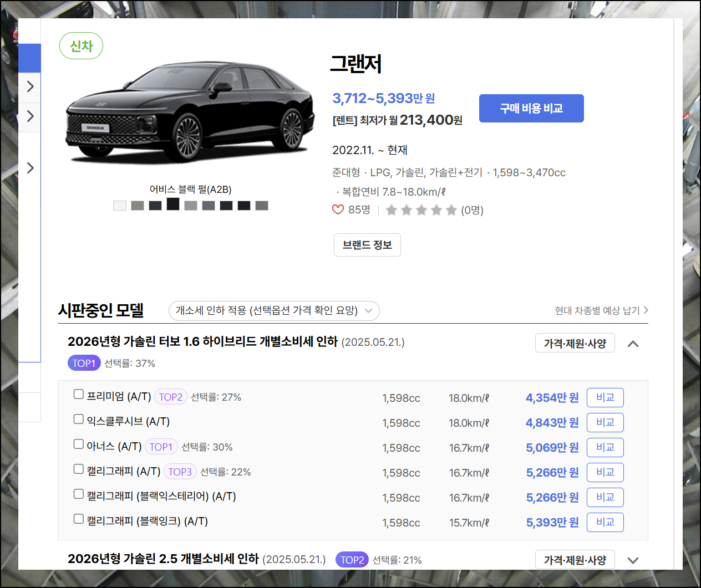The height and width of the screenshot is (588, 701).
Task: Click the black 그랜저 car image
Action: click(190, 113)
